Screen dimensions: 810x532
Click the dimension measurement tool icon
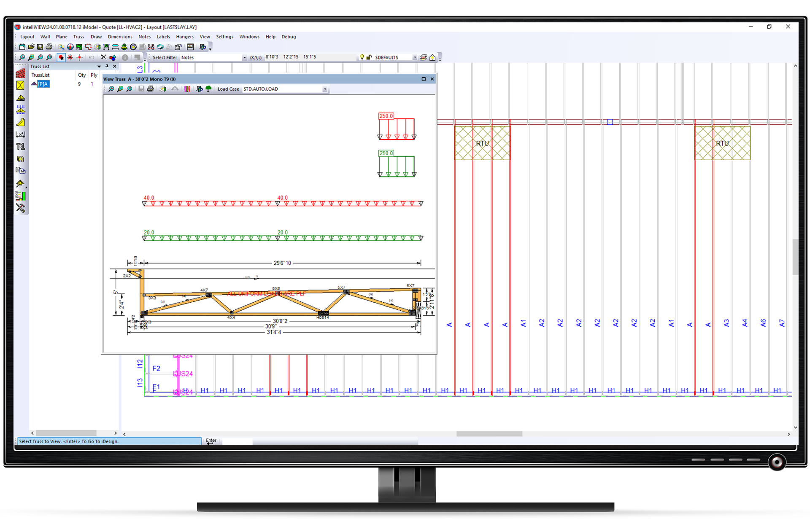pos(20,134)
